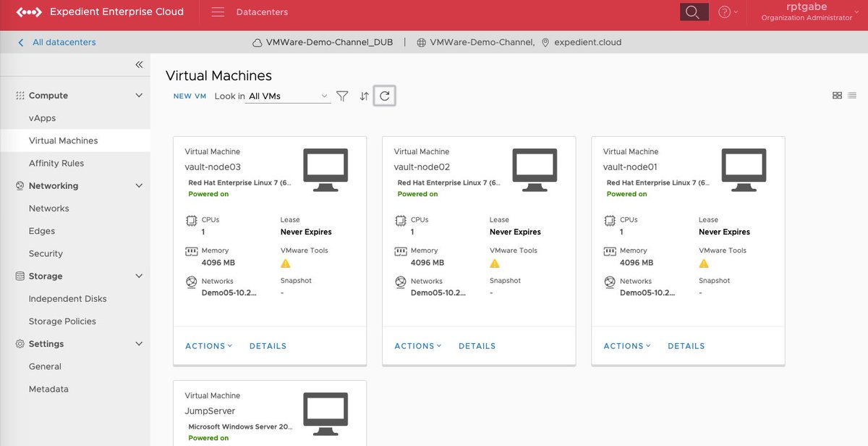This screenshot has height=446, width=868.
Task: Open the Look in All VMs dropdown
Action: click(288, 96)
